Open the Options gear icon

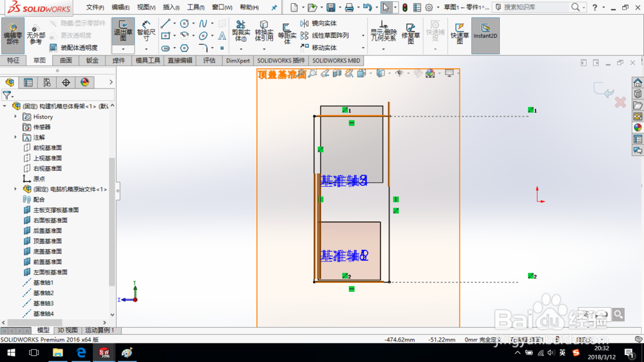coord(429,7)
